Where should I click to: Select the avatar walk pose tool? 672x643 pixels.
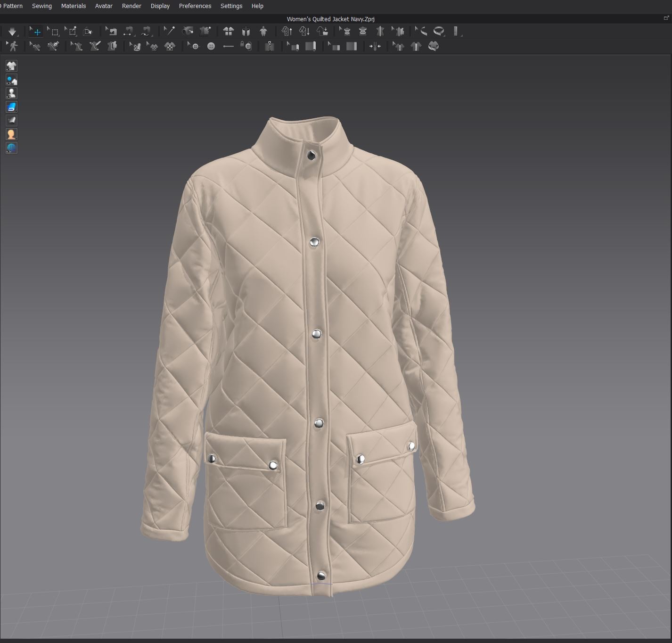pyautogui.click(x=13, y=46)
